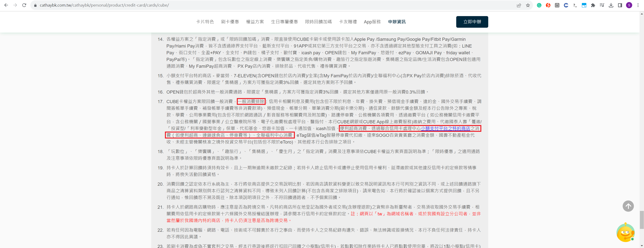Open the purple S profile avatar

(x=629, y=5)
